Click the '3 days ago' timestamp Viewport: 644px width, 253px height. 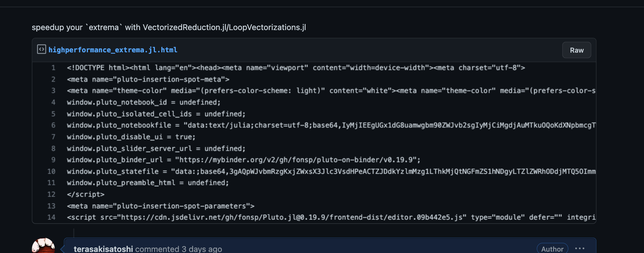pyautogui.click(x=202, y=249)
